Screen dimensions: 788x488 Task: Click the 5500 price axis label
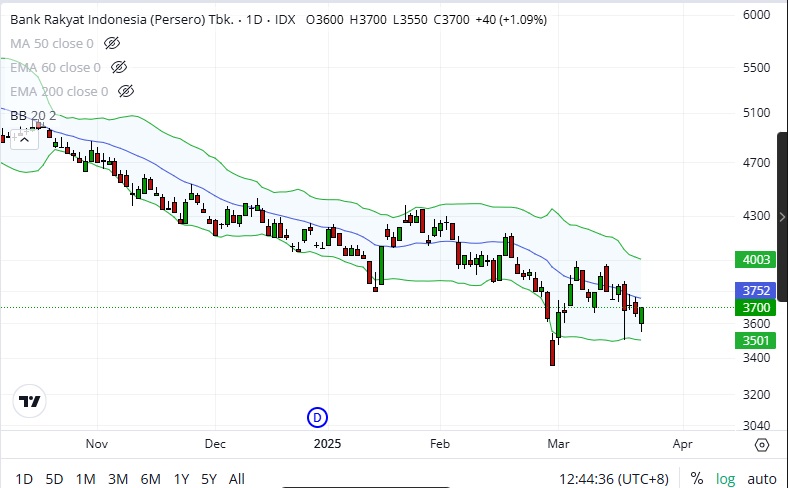756,67
